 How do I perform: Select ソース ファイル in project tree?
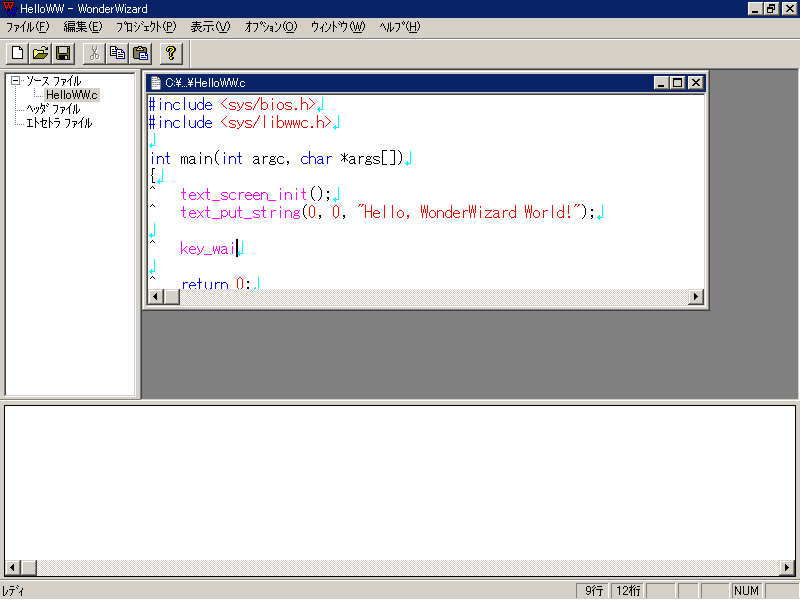pyautogui.click(x=54, y=81)
